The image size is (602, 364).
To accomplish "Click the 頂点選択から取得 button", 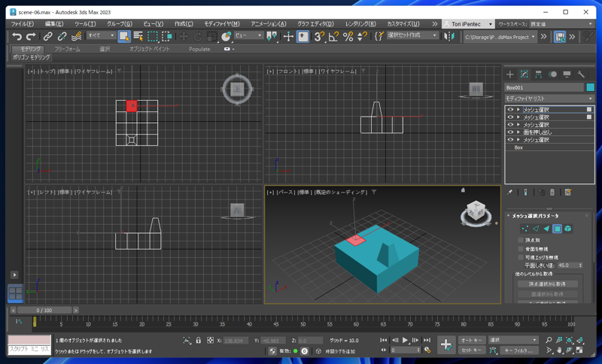I will 548,284.
